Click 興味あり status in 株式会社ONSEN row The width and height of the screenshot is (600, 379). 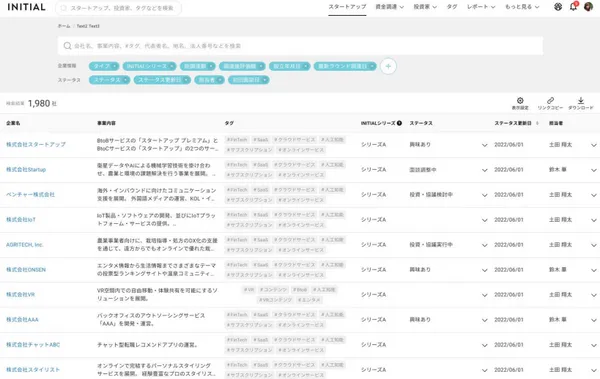[x=420, y=270]
